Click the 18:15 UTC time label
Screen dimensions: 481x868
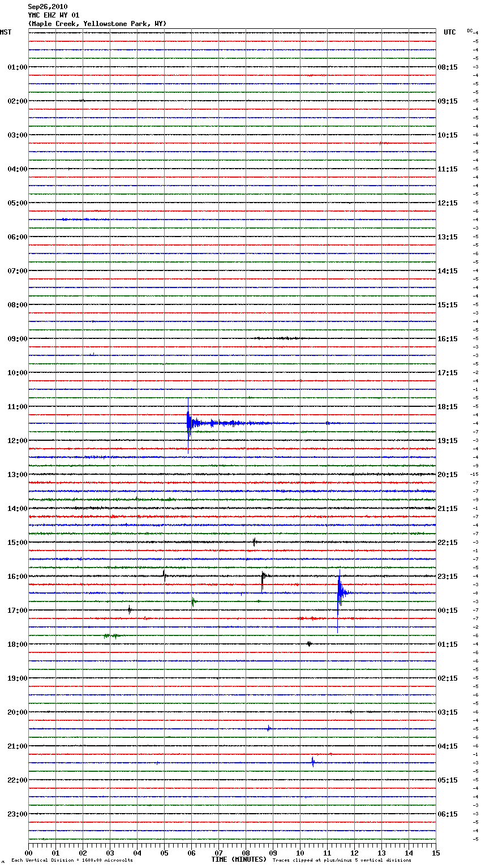[x=448, y=407]
